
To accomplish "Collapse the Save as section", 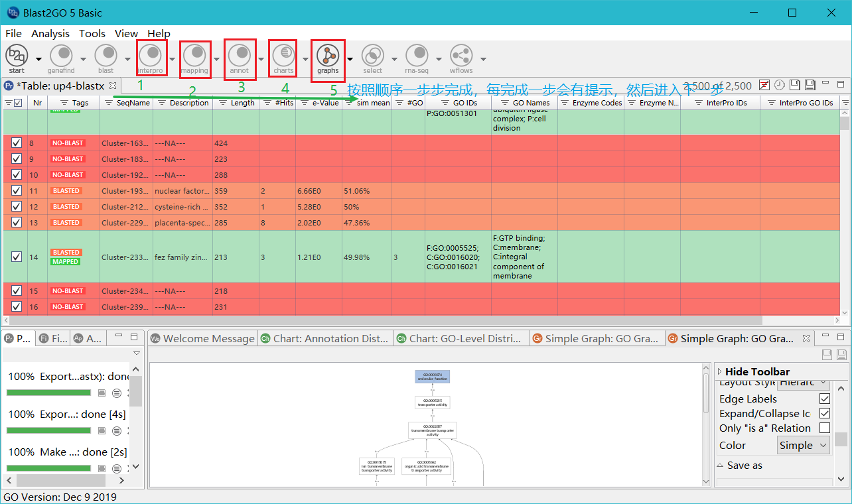I will (x=721, y=466).
